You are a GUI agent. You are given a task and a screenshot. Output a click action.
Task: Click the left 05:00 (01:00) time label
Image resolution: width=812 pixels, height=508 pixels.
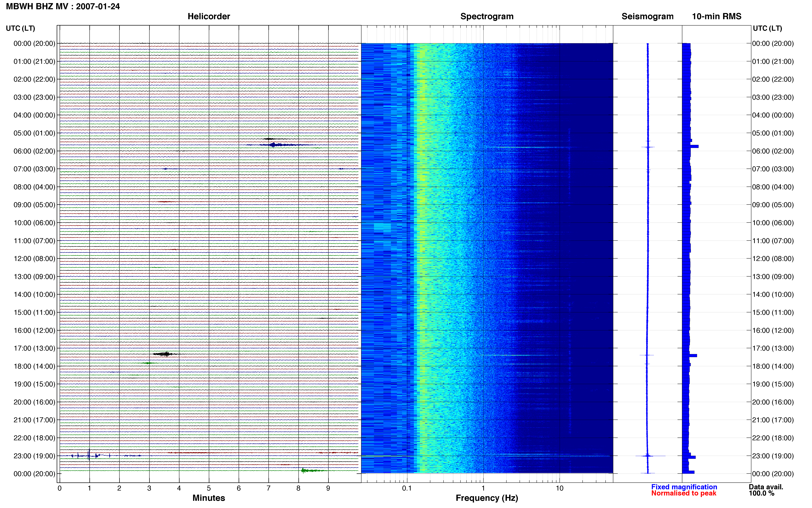point(34,133)
